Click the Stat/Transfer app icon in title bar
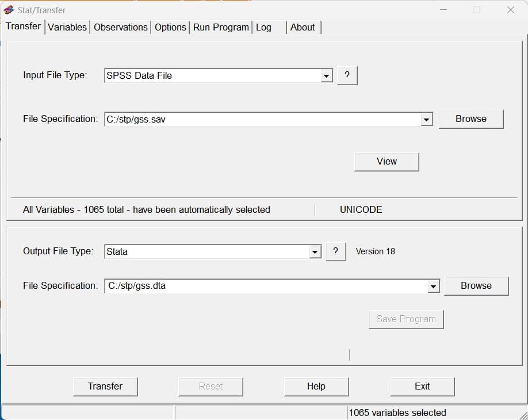The image size is (528, 420). pyautogui.click(x=9, y=10)
